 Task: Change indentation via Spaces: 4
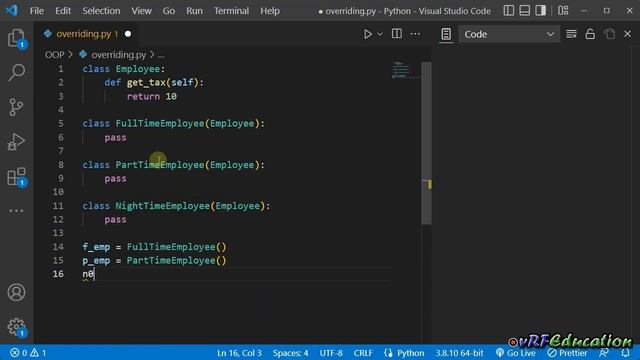coord(291,353)
